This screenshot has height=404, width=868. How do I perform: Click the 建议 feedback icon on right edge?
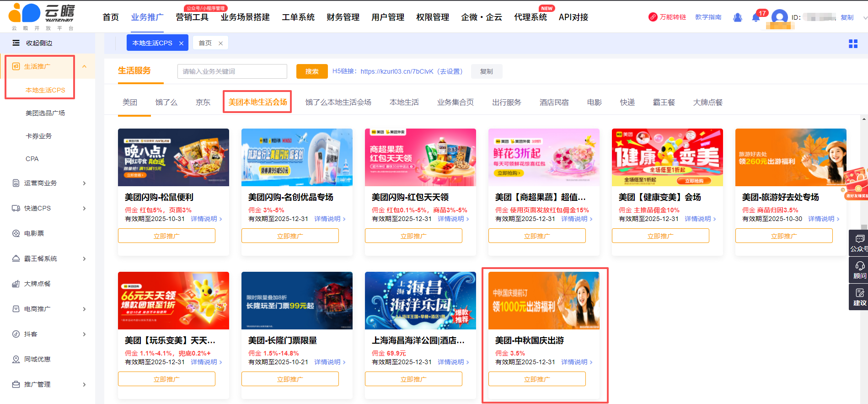coord(859,296)
